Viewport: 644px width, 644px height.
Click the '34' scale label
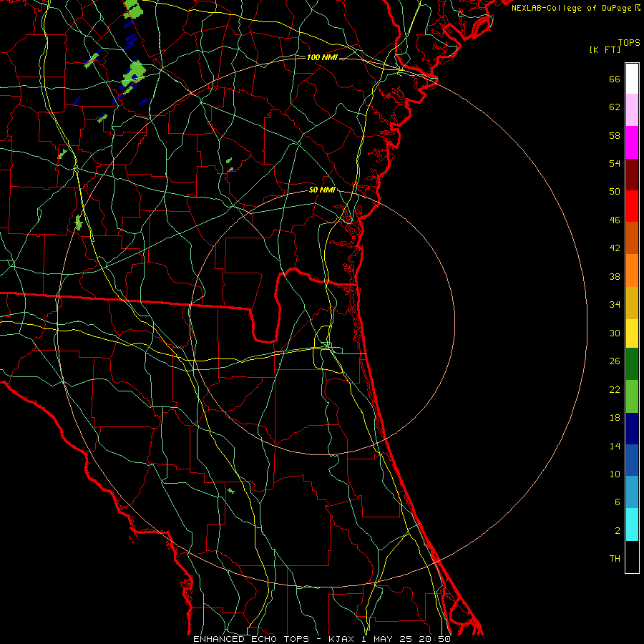tap(615, 305)
